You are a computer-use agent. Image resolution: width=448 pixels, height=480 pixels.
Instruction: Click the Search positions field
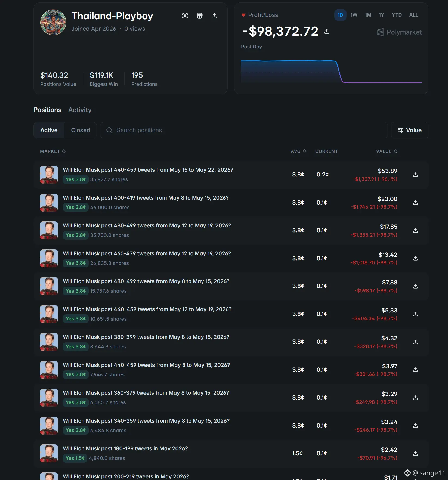pyautogui.click(x=244, y=130)
